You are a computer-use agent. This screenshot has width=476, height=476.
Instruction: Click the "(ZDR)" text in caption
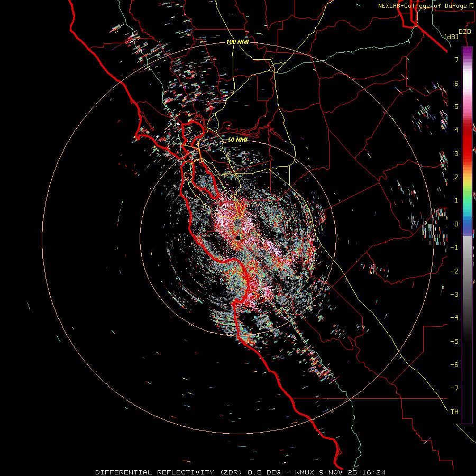230,472
